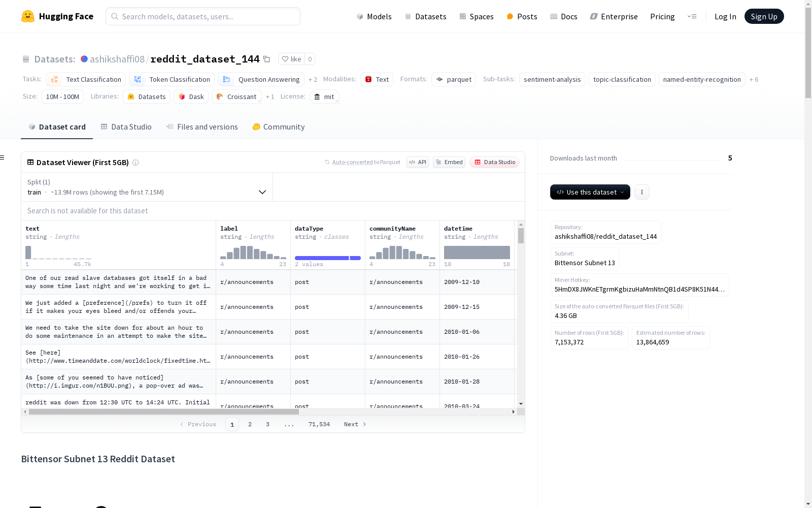The height and width of the screenshot is (508, 812).
Task: Click the mit license tag
Action: pos(324,97)
